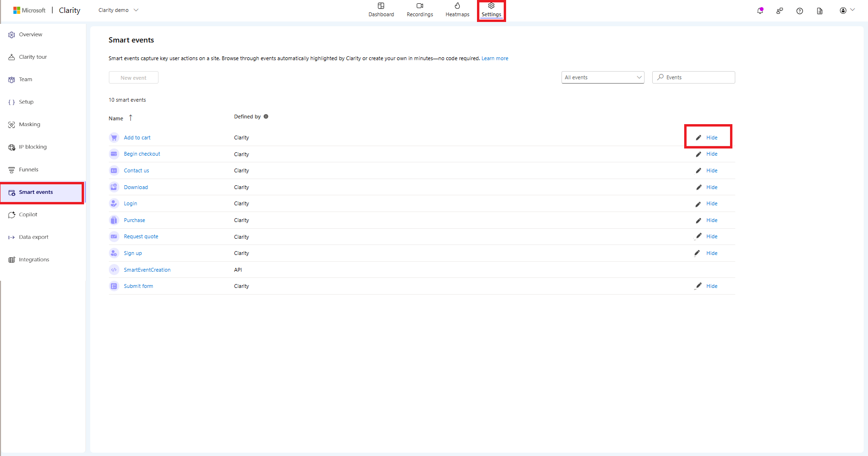Open Masking settings from the sidebar
The height and width of the screenshot is (456, 868).
(30, 124)
